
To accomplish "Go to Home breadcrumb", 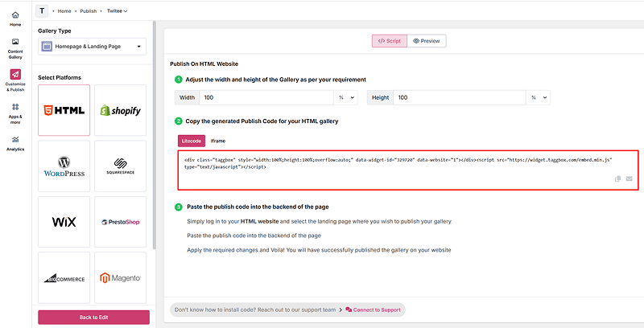I will coord(64,11).
